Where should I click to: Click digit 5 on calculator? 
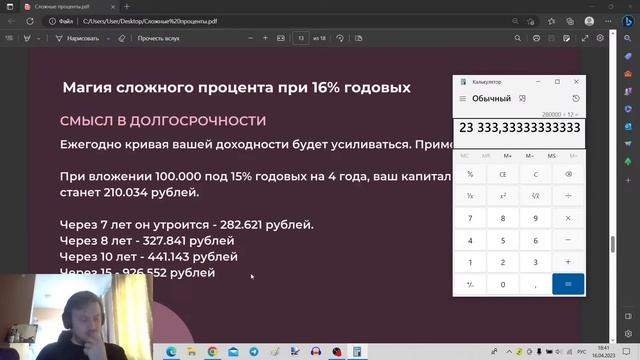click(503, 240)
